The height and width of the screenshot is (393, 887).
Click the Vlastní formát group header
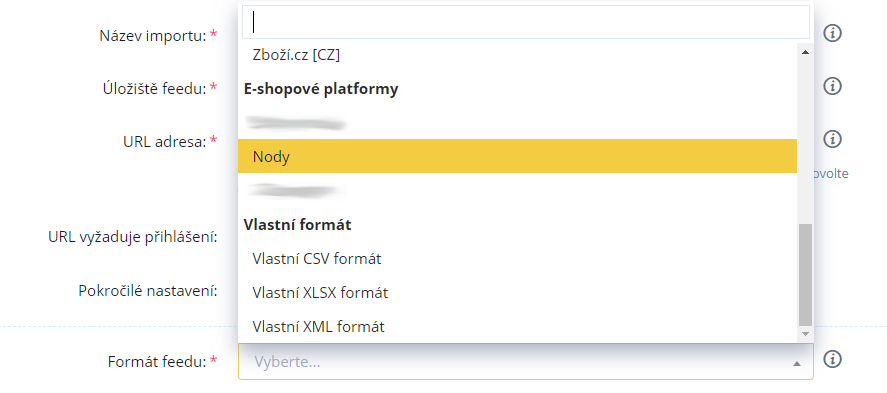click(x=298, y=224)
